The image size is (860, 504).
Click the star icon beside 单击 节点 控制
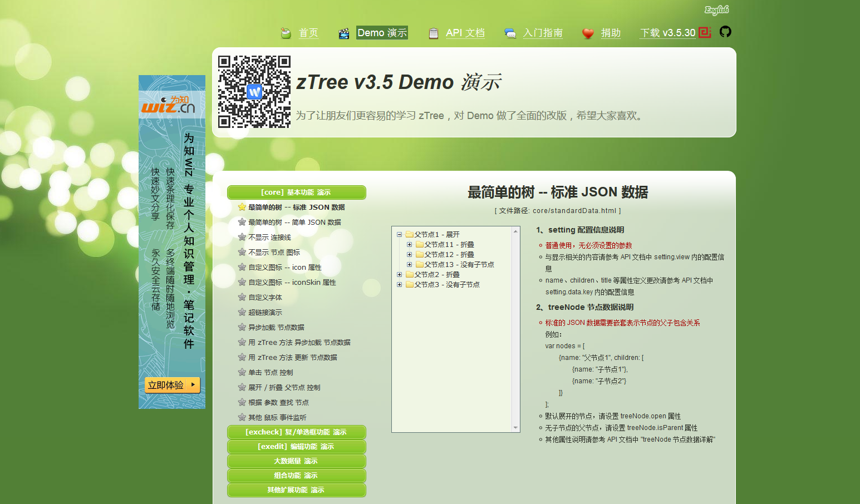pos(242,372)
